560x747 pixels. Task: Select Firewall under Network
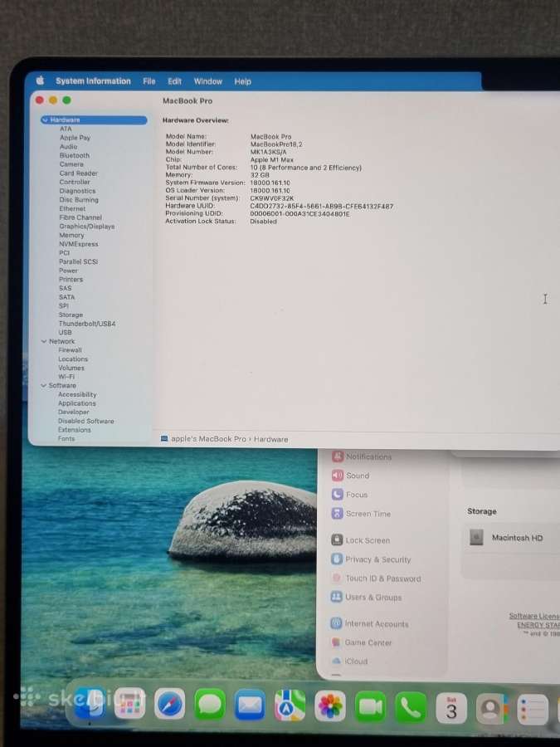pos(70,349)
